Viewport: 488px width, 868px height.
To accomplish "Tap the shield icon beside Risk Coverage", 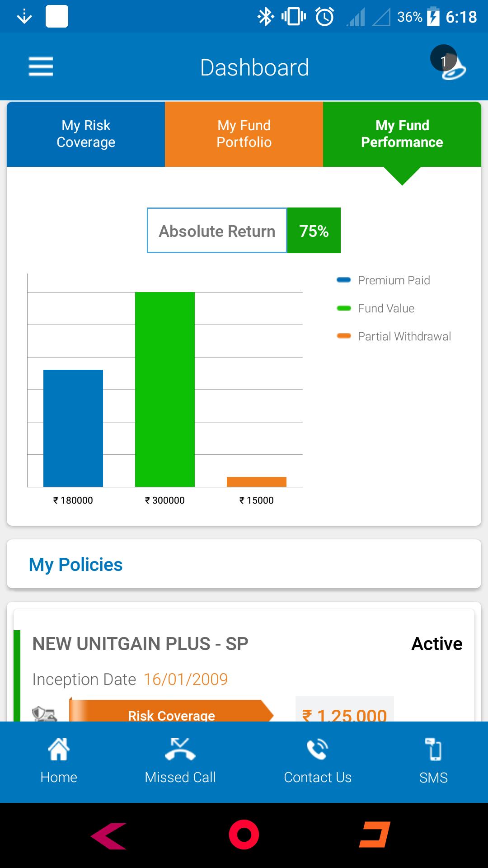I will pos(44,714).
